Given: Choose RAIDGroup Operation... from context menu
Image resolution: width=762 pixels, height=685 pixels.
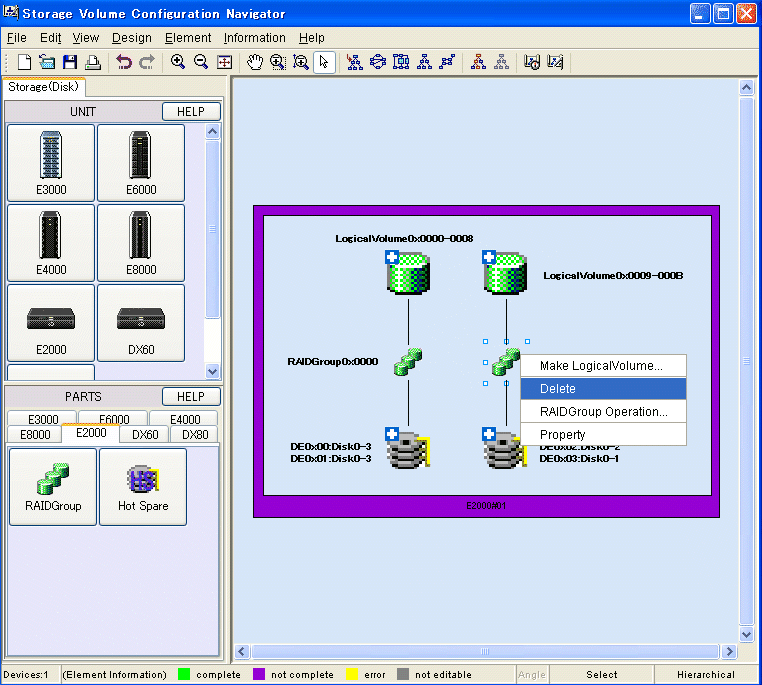Looking at the screenshot, I should pyautogui.click(x=603, y=411).
